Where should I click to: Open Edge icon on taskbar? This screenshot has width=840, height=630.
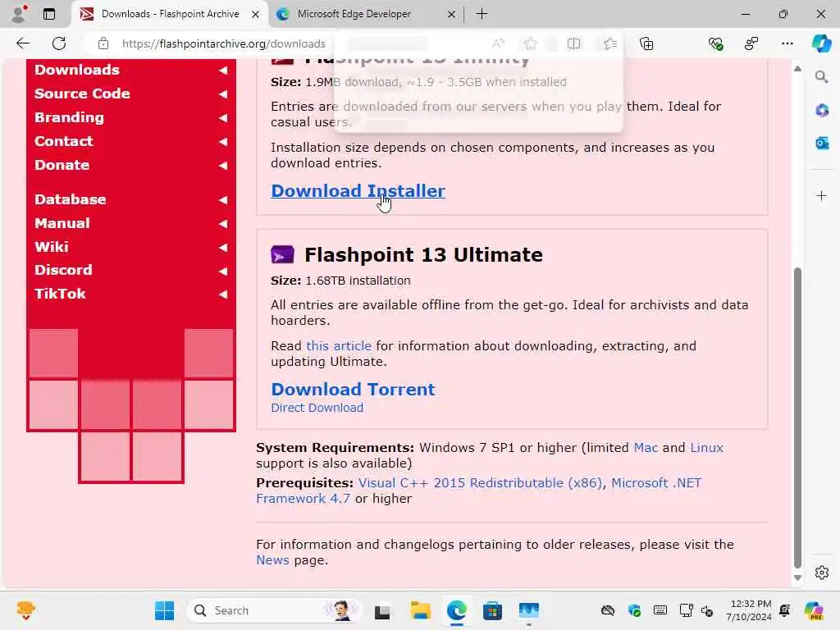456,610
